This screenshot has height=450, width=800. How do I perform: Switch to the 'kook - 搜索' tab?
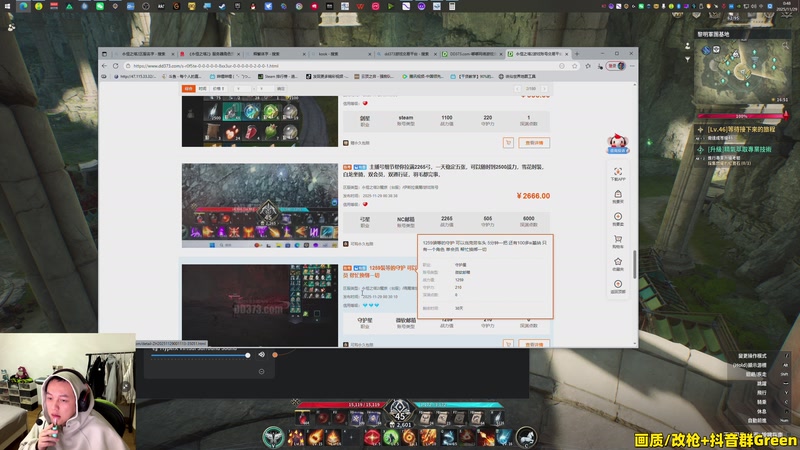[341, 54]
